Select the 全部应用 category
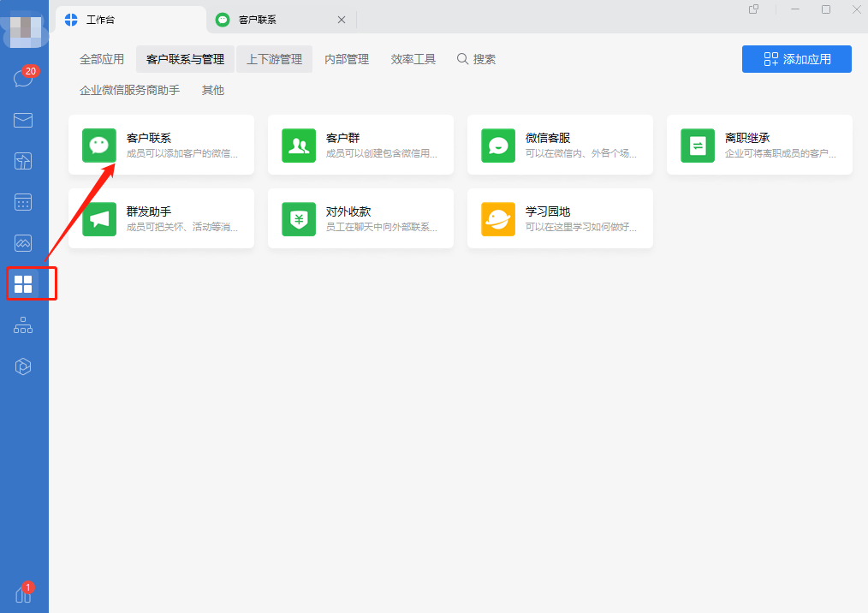 tap(102, 59)
